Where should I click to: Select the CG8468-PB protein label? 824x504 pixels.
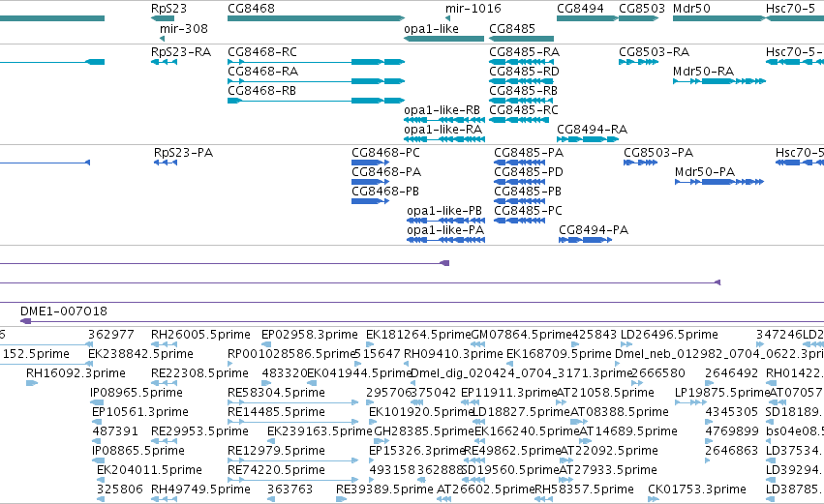point(385,192)
